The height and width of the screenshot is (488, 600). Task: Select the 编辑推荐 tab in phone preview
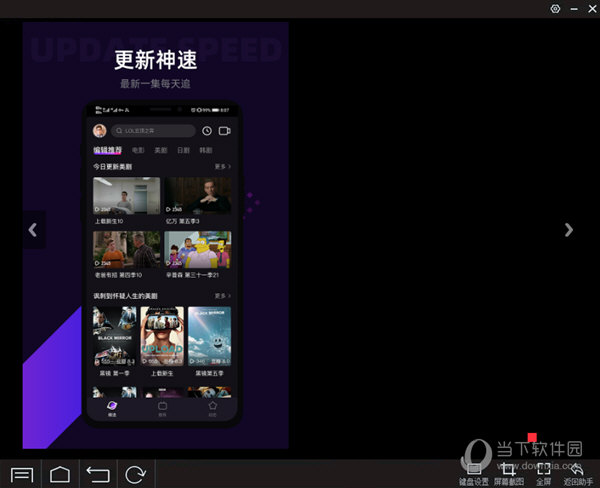(x=108, y=150)
